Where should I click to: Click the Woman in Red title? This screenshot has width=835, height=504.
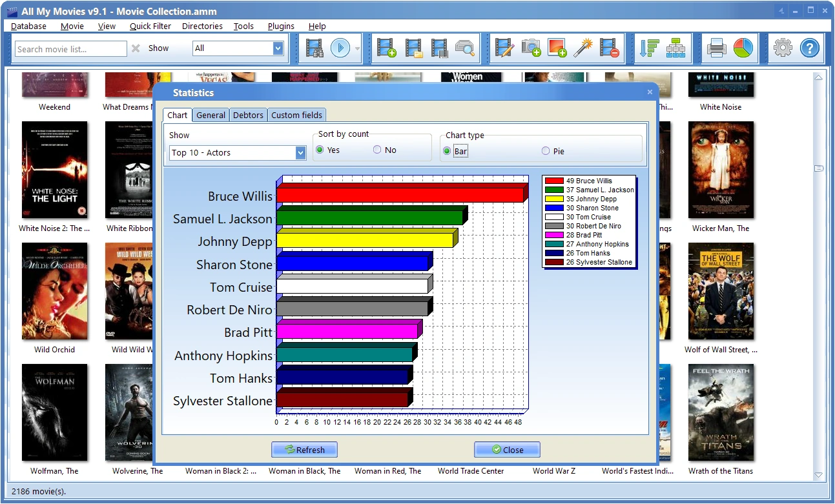[387, 471]
